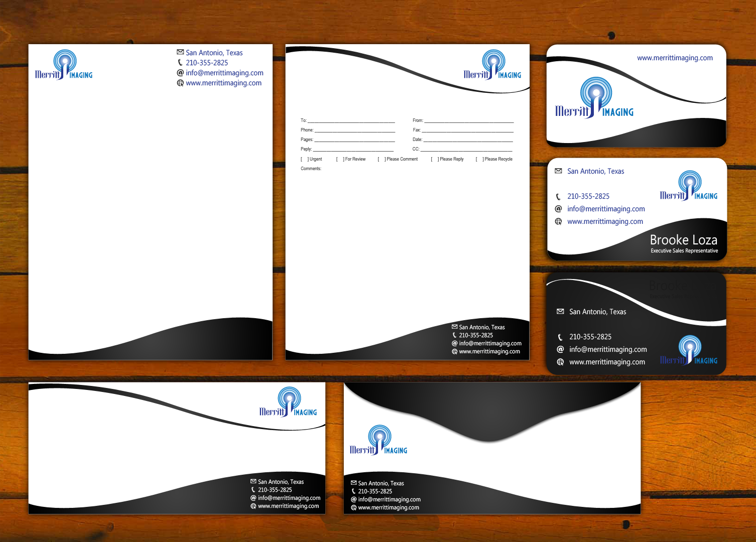Open website link on the top business card
This screenshot has width=756, height=542.
[x=675, y=58]
